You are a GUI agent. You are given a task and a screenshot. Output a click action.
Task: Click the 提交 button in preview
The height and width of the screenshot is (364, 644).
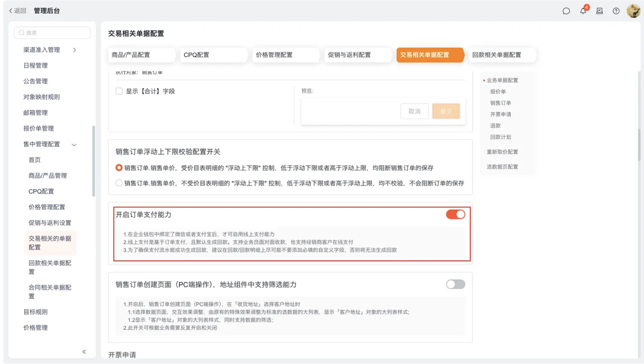click(446, 111)
